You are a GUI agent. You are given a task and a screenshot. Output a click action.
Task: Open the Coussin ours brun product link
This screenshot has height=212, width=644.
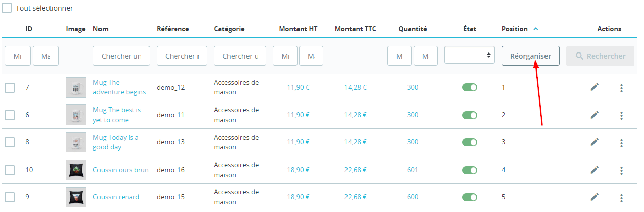click(x=121, y=170)
